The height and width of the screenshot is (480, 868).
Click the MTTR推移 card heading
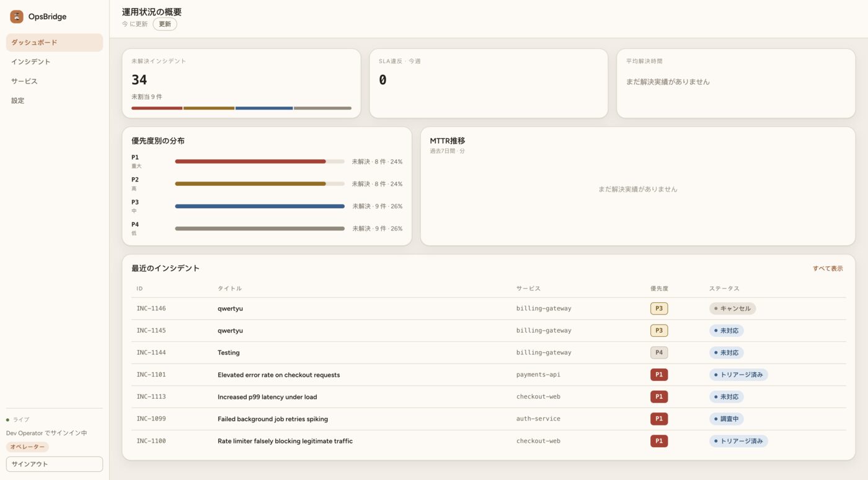(448, 141)
